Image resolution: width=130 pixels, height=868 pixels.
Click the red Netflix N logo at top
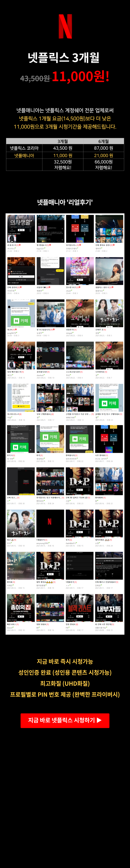65,26
